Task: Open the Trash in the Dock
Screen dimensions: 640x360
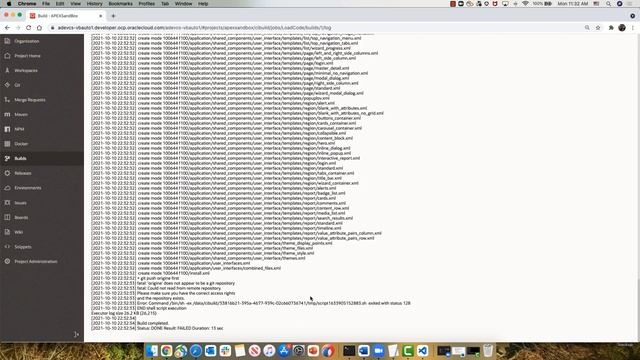Action: (x=488, y=351)
